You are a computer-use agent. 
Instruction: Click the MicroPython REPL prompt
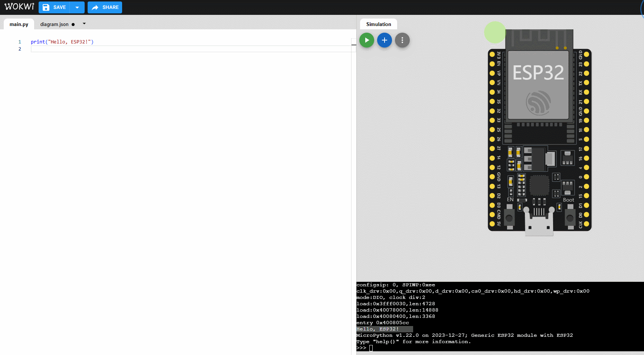[361, 348]
